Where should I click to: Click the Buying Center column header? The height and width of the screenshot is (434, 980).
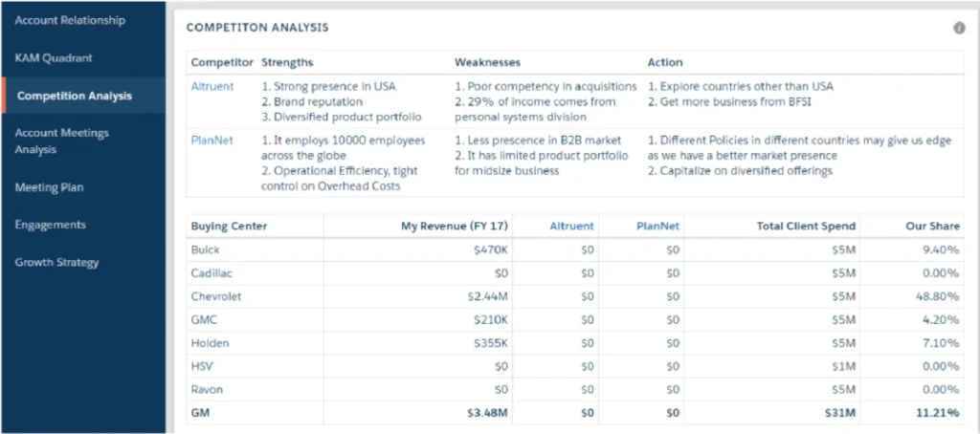(229, 226)
